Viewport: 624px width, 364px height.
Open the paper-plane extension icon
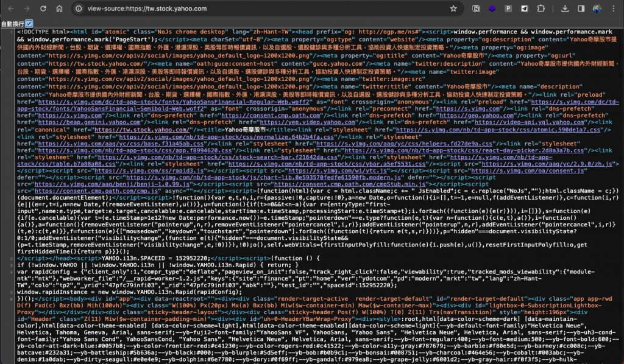click(x=525, y=9)
